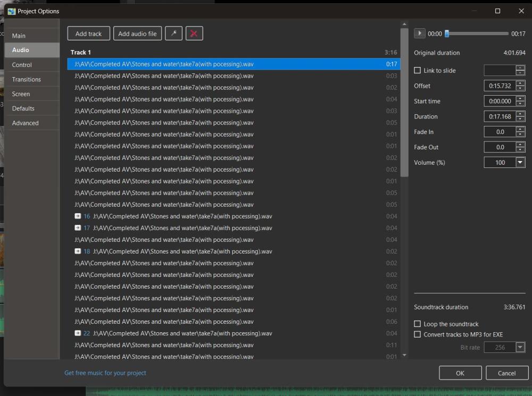Open Get free music for your project link
This screenshot has height=396, width=532.
(105, 373)
